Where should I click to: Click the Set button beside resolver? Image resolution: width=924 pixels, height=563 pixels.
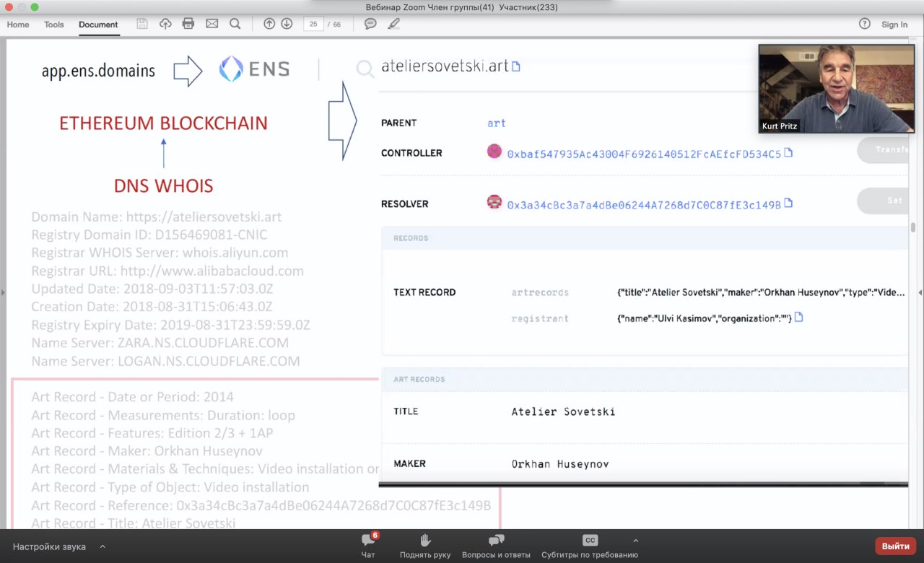click(x=882, y=201)
